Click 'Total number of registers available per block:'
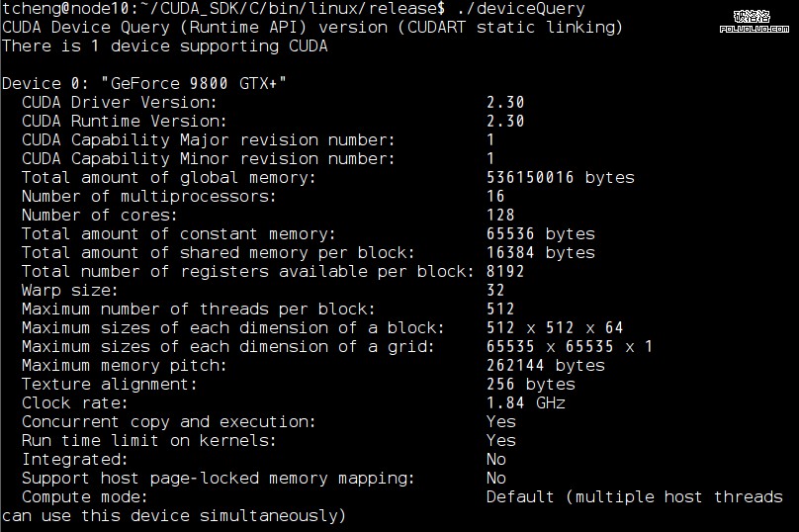This screenshot has width=799, height=532. 247,272
